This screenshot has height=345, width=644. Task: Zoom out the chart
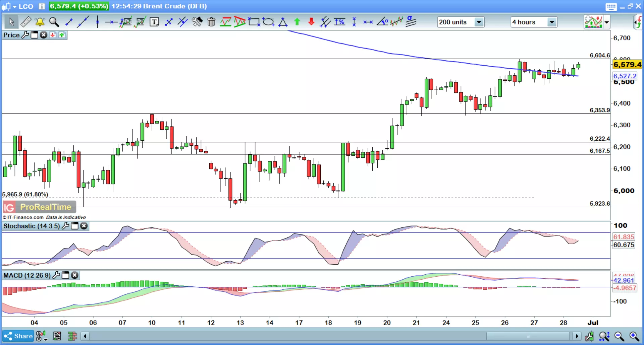coord(619,336)
